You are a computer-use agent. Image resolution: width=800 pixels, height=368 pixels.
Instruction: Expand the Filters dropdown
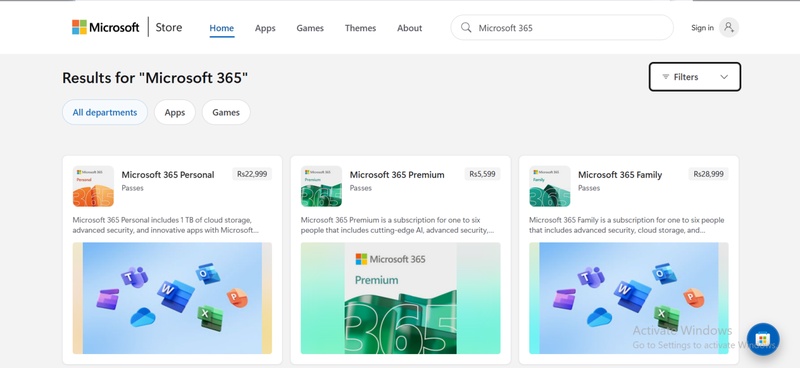[x=694, y=77]
